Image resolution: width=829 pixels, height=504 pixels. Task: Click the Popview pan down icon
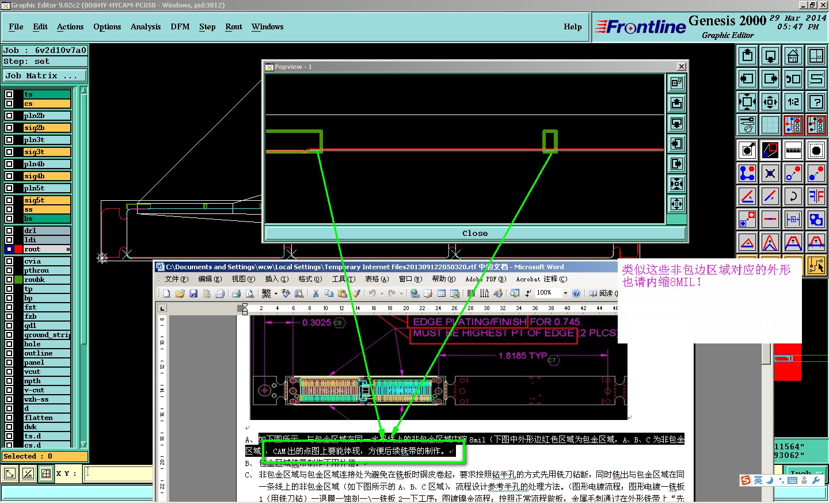(x=677, y=123)
